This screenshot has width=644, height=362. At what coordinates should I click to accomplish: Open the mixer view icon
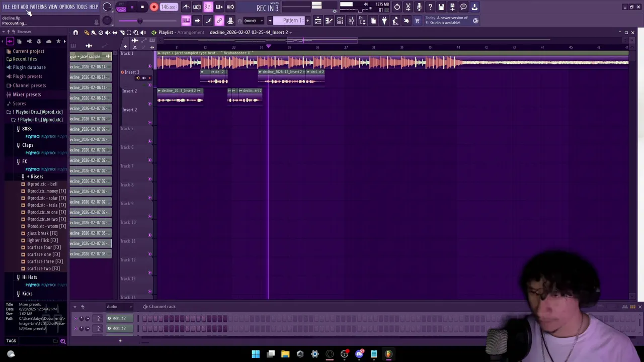point(351,21)
